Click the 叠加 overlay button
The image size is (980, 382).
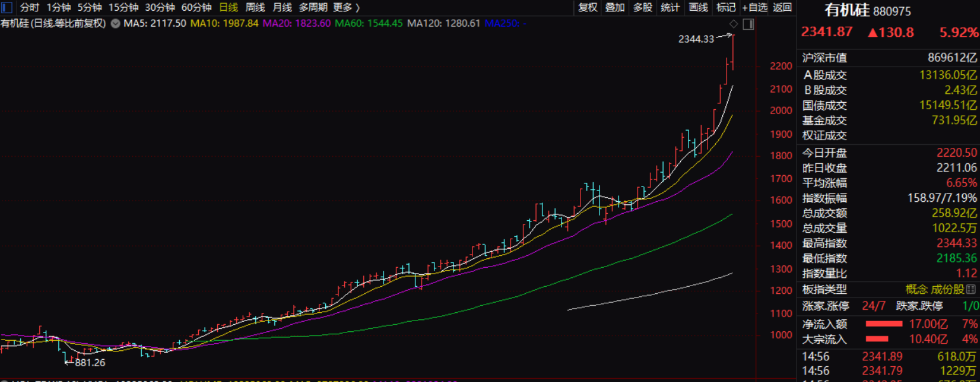pyautogui.click(x=615, y=8)
